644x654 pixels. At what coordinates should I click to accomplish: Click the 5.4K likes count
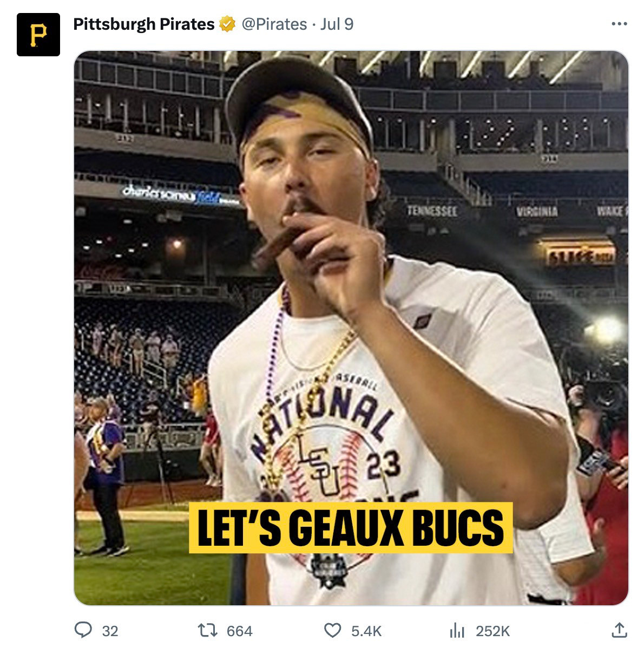pyautogui.click(x=366, y=631)
